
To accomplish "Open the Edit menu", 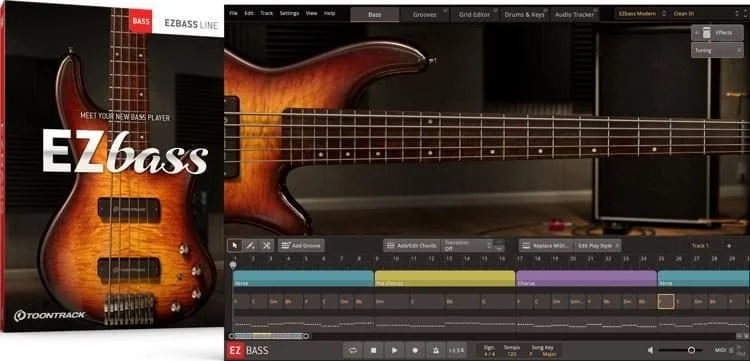I will pyautogui.click(x=249, y=13).
